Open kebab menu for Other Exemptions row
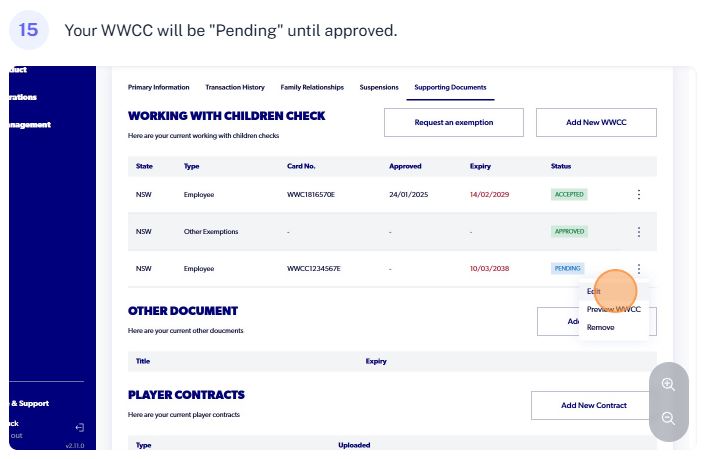The width and height of the screenshot is (707, 459). 638,232
